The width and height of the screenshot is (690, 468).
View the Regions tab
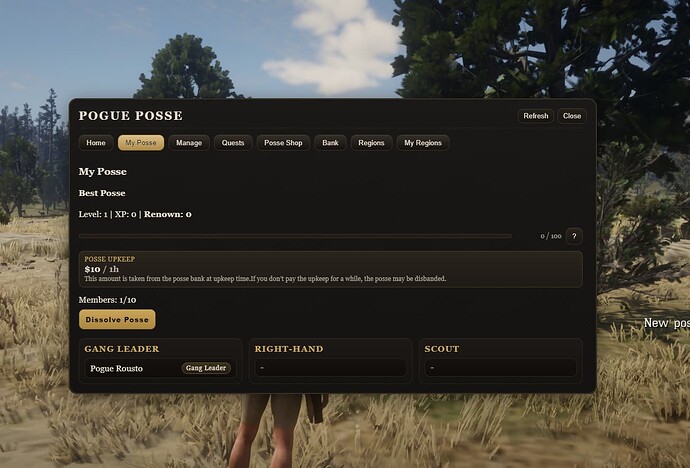pyautogui.click(x=371, y=143)
